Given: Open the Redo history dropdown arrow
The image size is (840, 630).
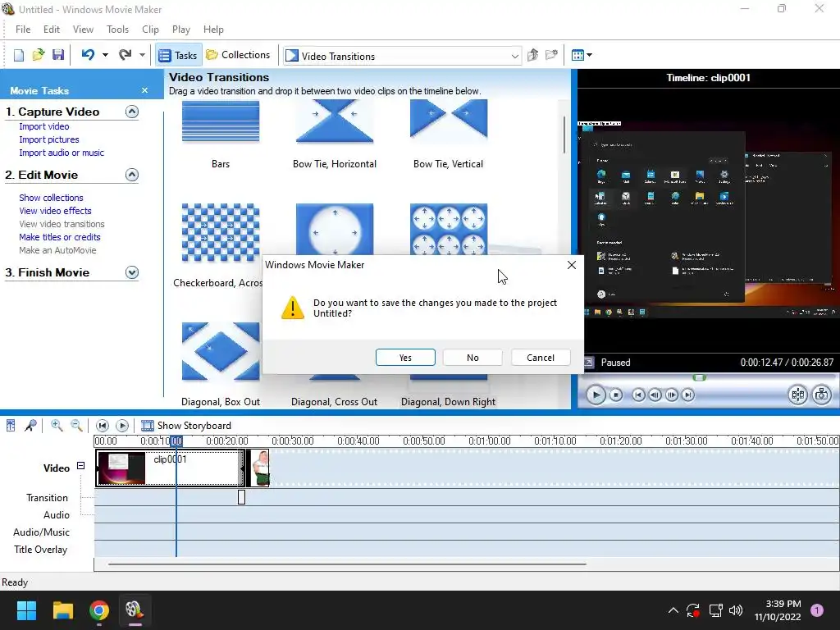Looking at the screenshot, I should pyautogui.click(x=142, y=55).
